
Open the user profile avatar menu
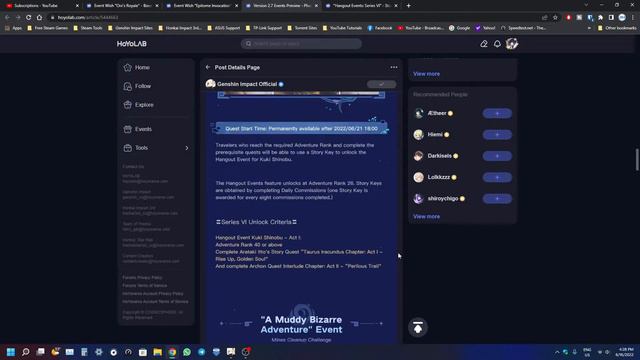(x=512, y=44)
